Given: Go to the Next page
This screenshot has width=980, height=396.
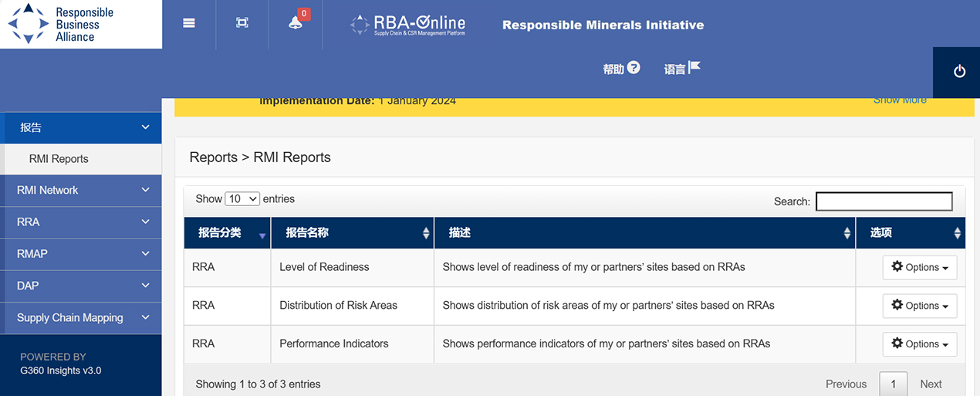Looking at the screenshot, I should 931,384.
